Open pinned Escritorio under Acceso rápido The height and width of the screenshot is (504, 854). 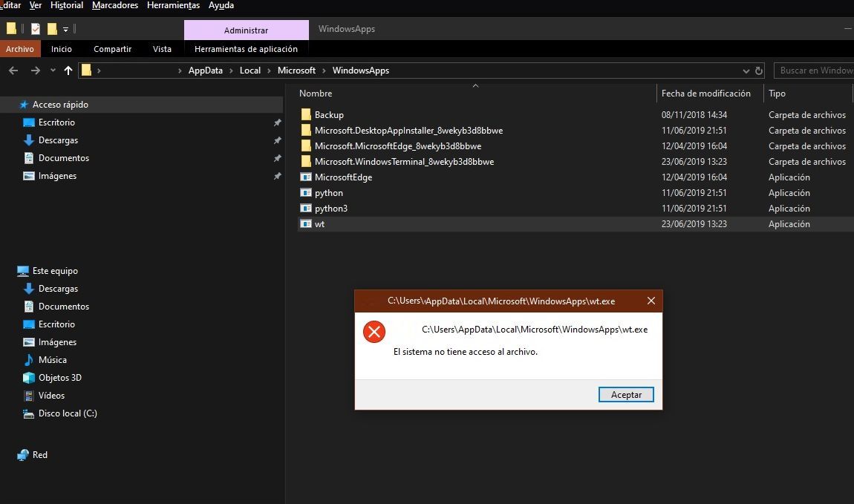(x=56, y=122)
